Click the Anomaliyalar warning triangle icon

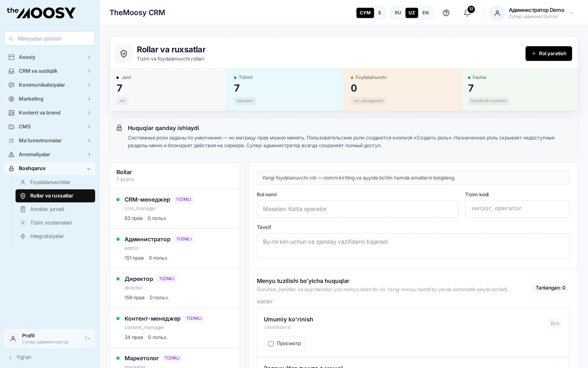pos(12,155)
